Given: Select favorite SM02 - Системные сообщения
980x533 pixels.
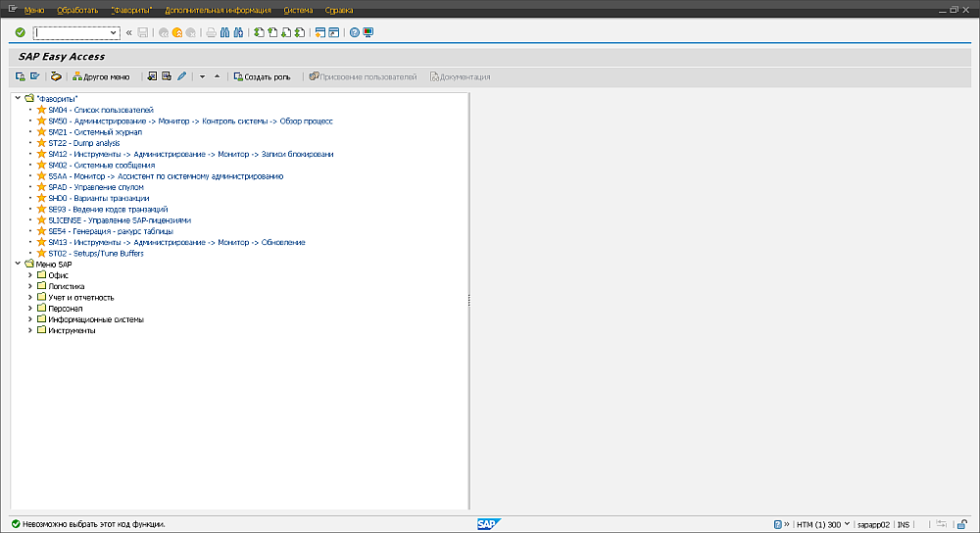Looking at the screenshot, I should pyautogui.click(x=101, y=165).
